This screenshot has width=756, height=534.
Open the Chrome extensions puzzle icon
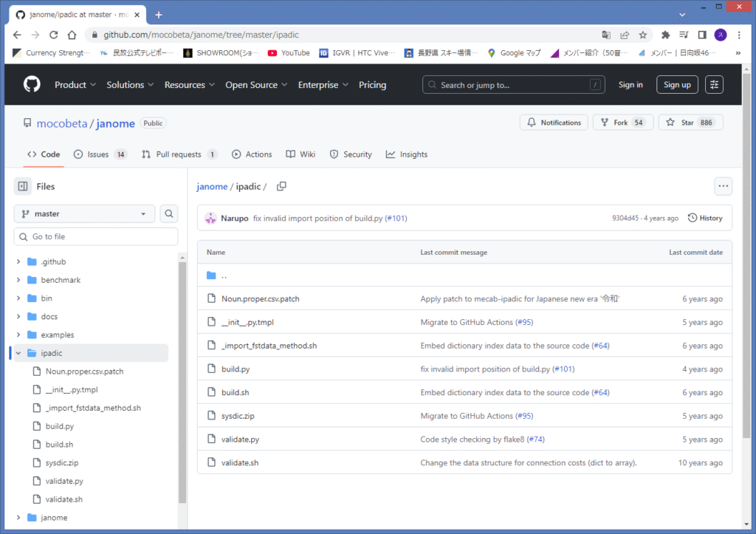pos(665,35)
